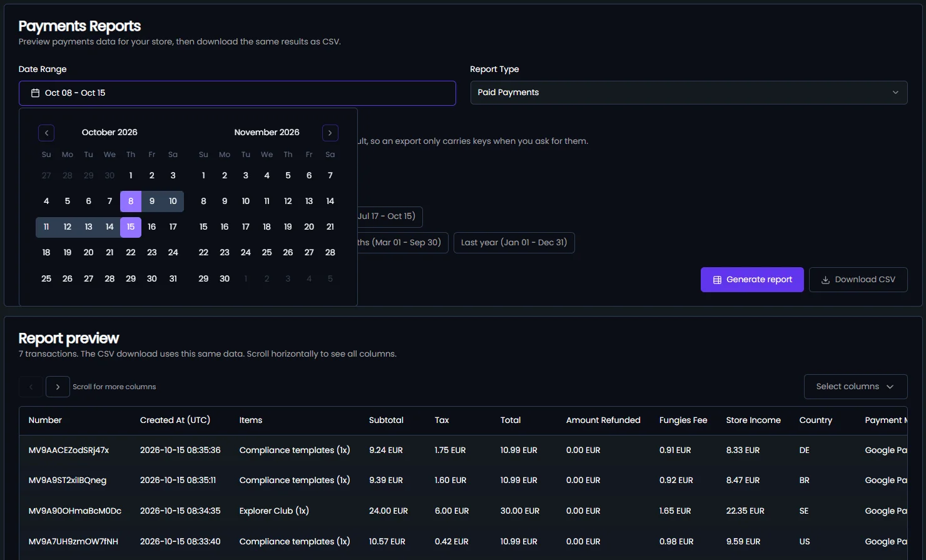The width and height of the screenshot is (926, 560).
Task: Click the Subtotal column header
Action: pyautogui.click(x=386, y=420)
